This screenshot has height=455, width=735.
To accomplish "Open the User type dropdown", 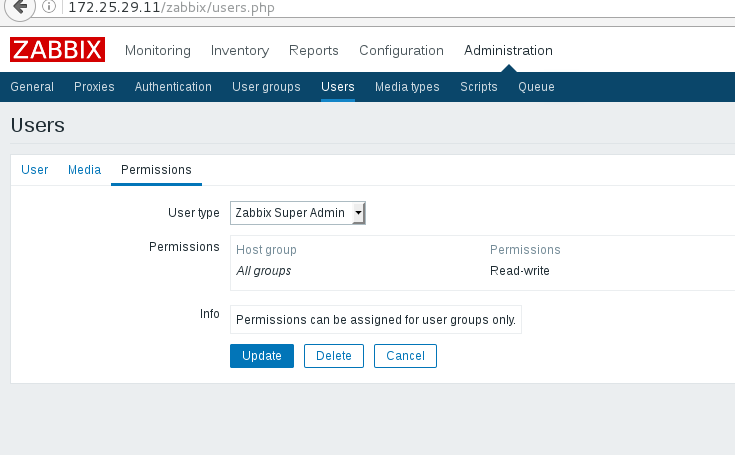I will [298, 213].
